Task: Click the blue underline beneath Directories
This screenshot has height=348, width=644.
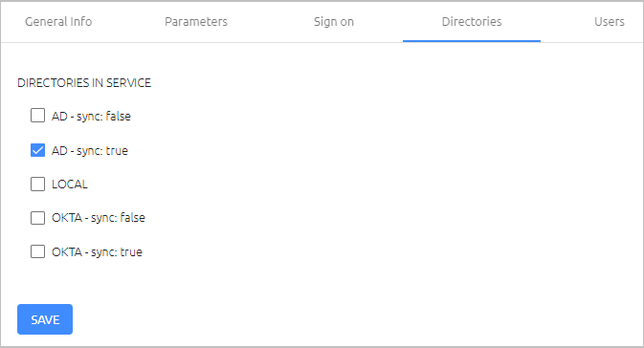Action: [472, 41]
